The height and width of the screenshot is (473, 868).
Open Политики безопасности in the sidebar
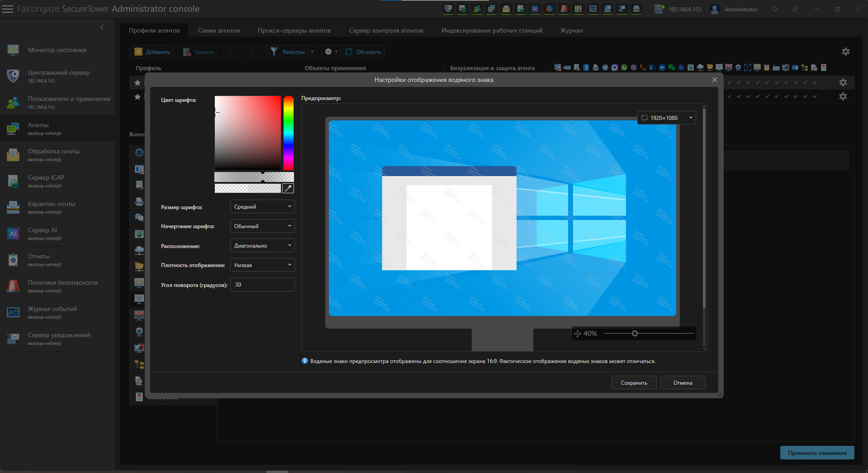(x=57, y=286)
